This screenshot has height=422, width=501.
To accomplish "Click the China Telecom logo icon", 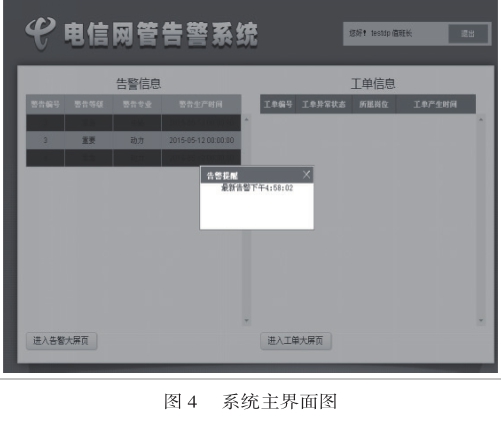I will 40,34.
